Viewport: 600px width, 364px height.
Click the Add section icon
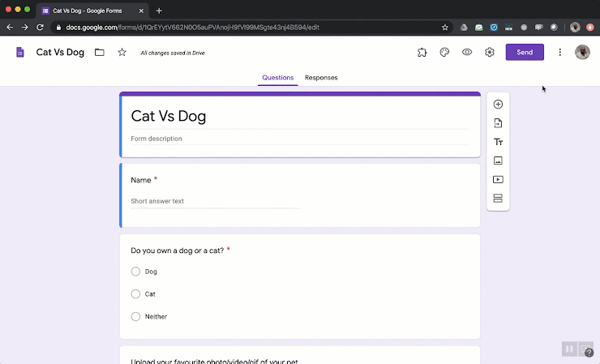click(498, 199)
